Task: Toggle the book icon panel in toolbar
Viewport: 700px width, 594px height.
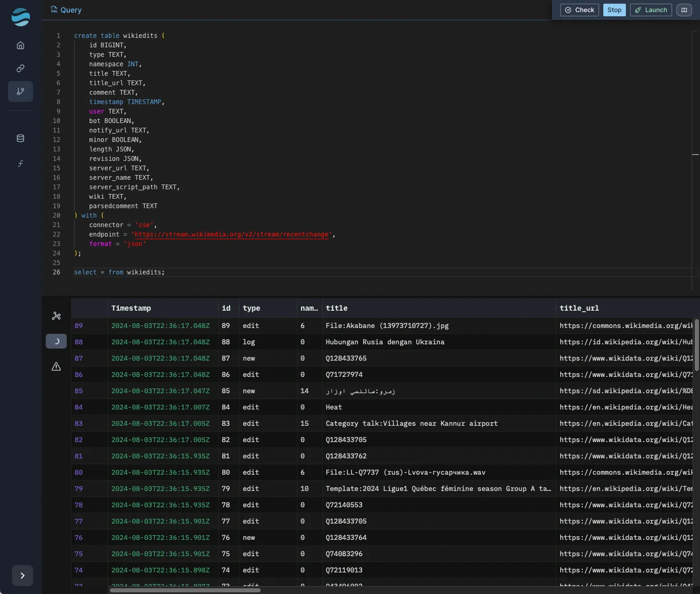Action: coord(684,10)
